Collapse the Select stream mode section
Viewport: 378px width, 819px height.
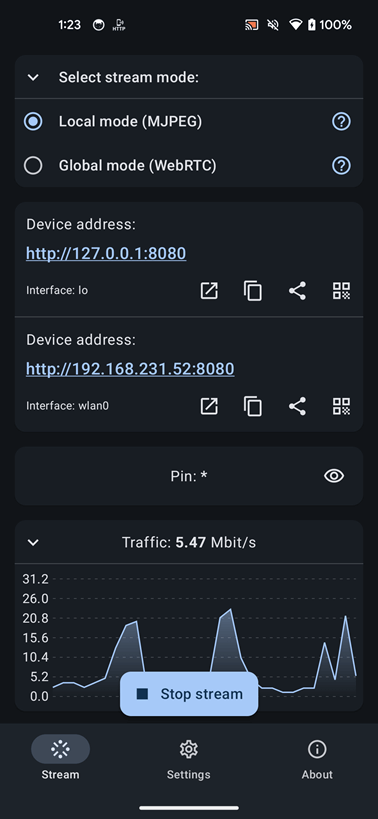click(x=33, y=78)
